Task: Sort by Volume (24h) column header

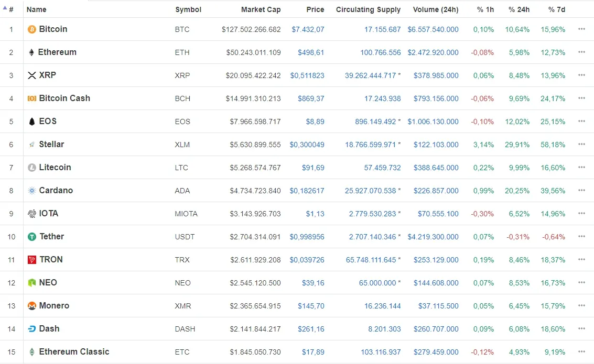Action: 436,9
